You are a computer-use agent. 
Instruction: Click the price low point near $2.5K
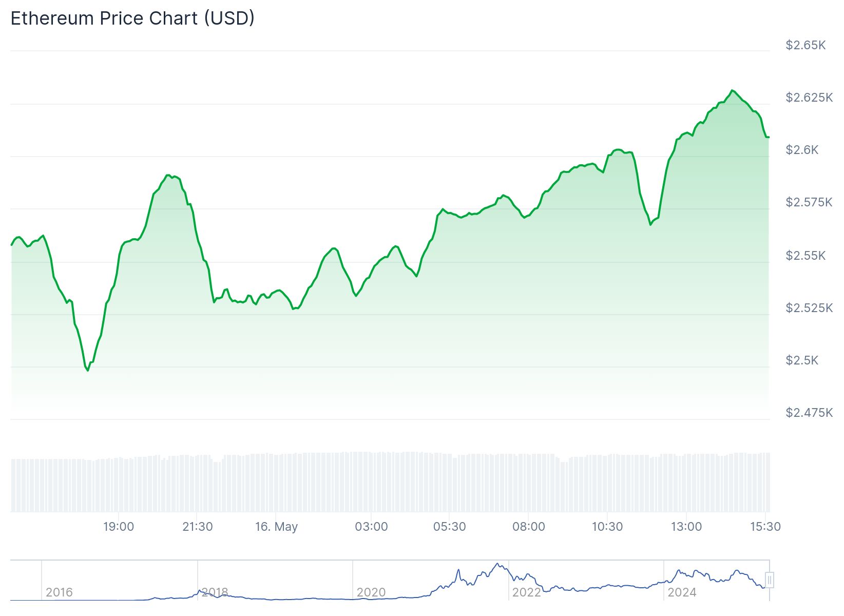(x=88, y=370)
